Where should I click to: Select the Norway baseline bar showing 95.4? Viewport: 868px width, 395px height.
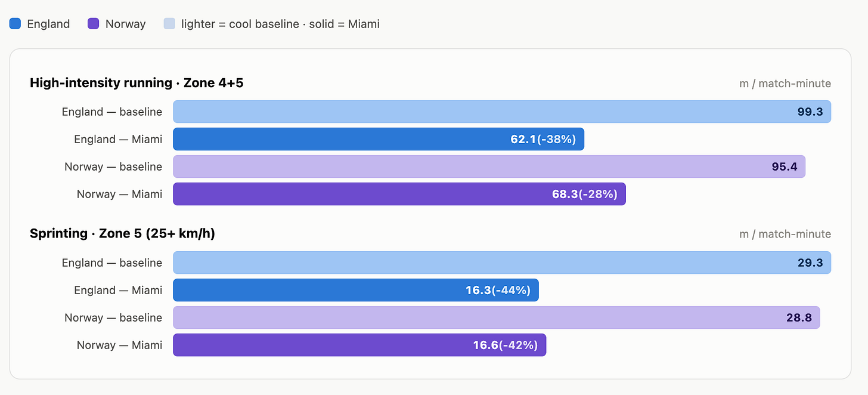[x=489, y=166]
